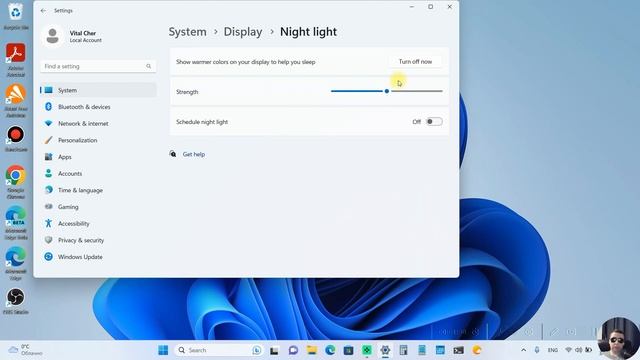Click the taskbar Search box
The height and width of the screenshot is (360, 640).
click(219, 350)
